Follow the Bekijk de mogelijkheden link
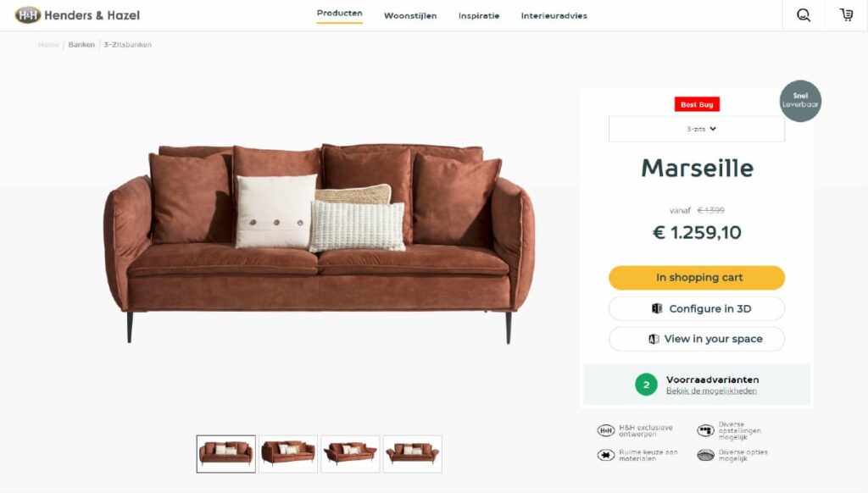868x493 pixels. [711, 391]
